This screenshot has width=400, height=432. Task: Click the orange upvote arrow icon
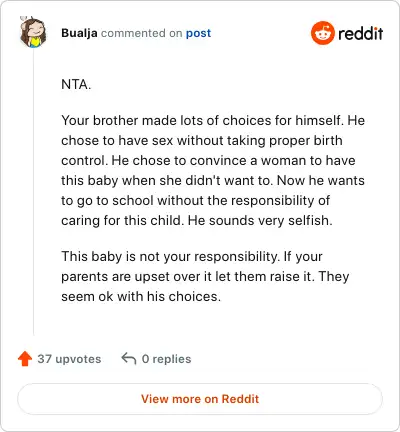coord(25,359)
